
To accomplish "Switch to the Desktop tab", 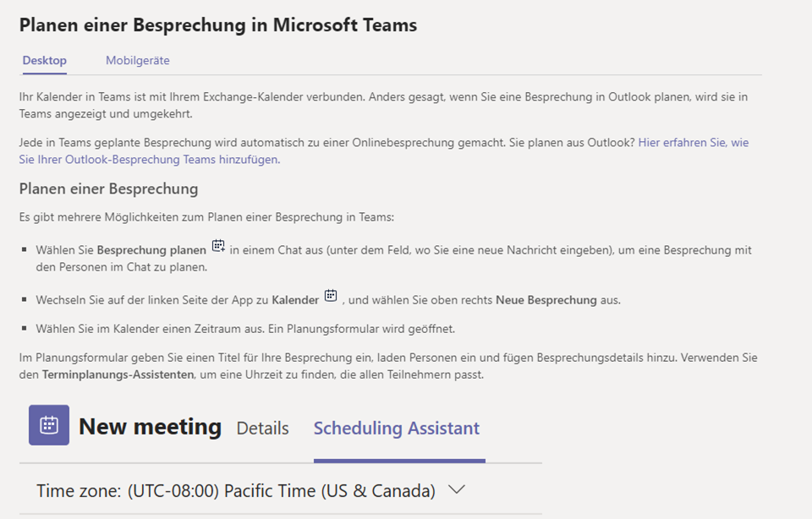I will pyautogui.click(x=45, y=61).
